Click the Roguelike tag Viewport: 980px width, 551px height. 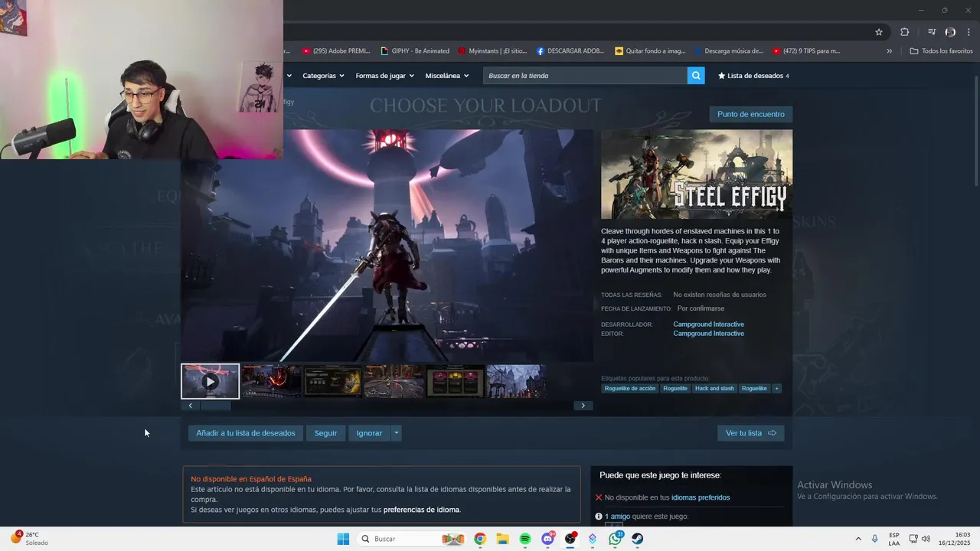(754, 388)
